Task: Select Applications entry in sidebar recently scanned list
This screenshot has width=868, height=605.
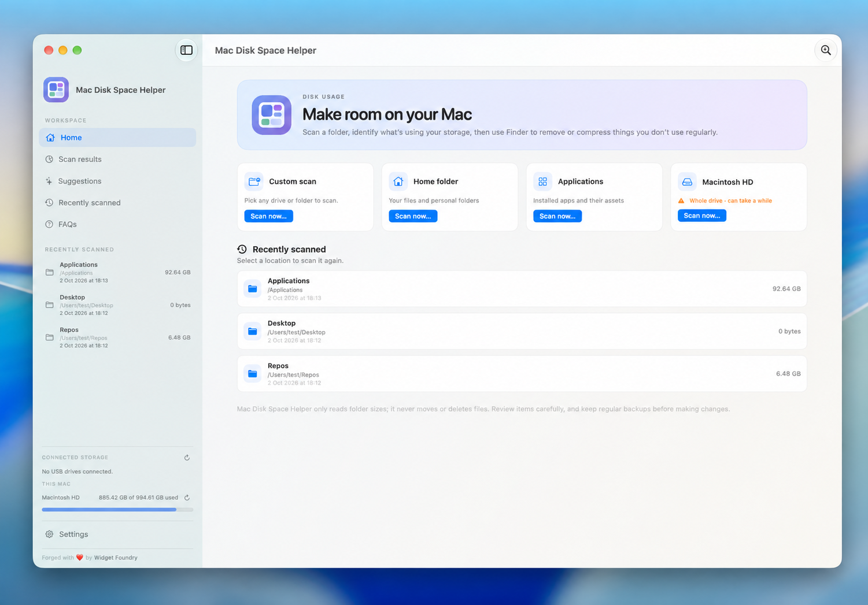Action: pos(117,272)
